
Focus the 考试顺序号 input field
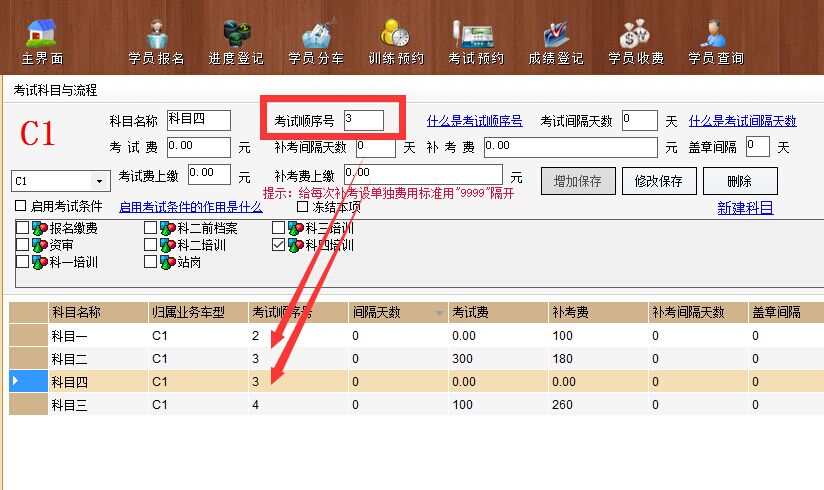coord(364,120)
